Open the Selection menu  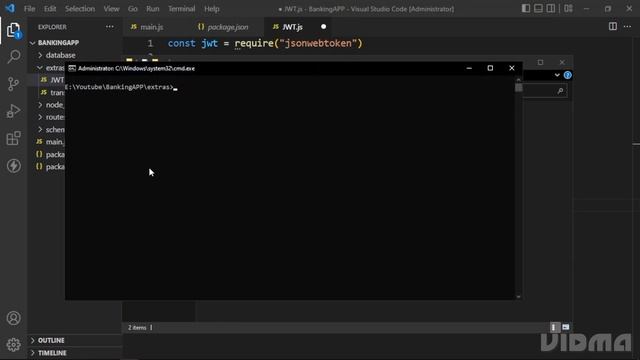tap(80, 9)
